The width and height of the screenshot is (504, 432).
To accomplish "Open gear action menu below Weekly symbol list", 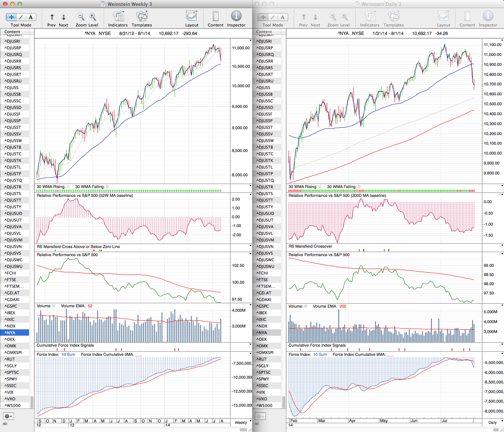I will [8, 416].
